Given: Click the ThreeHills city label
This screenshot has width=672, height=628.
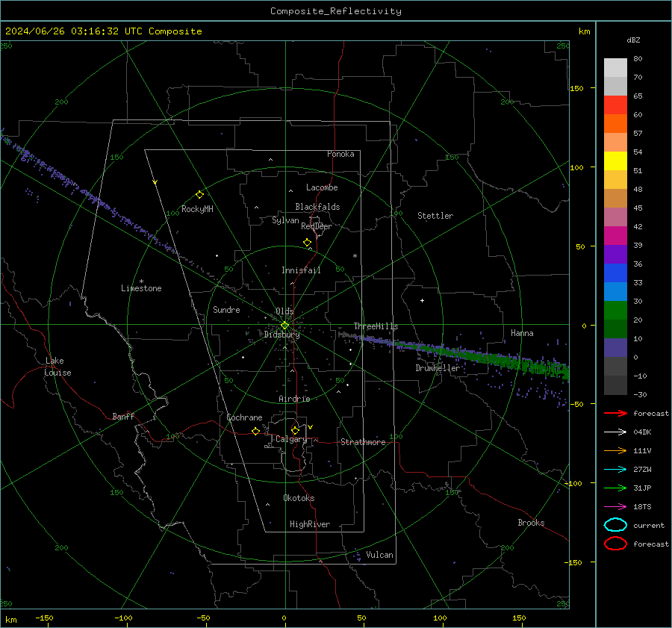Looking at the screenshot, I should click(x=376, y=326).
